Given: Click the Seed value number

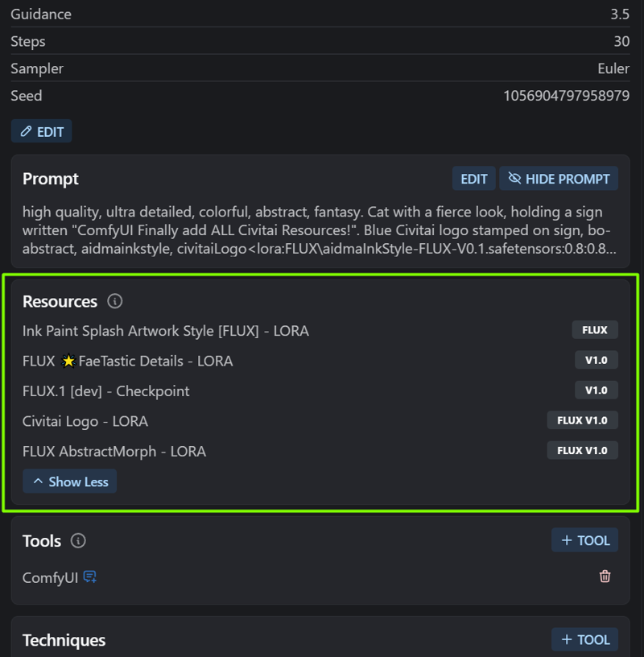Looking at the screenshot, I should [566, 96].
